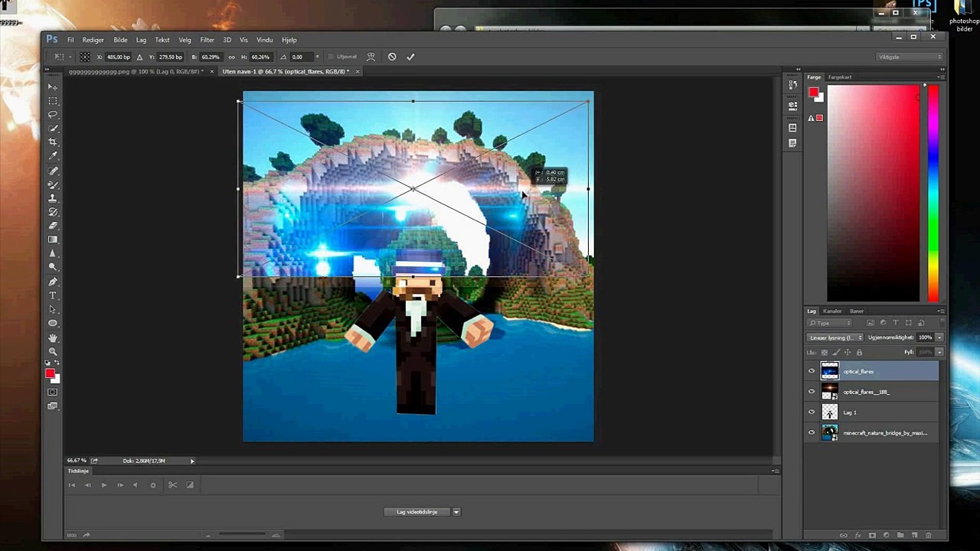Cancel the transform with the no-entry icon
Image resolution: width=980 pixels, height=551 pixels.
(x=392, y=57)
